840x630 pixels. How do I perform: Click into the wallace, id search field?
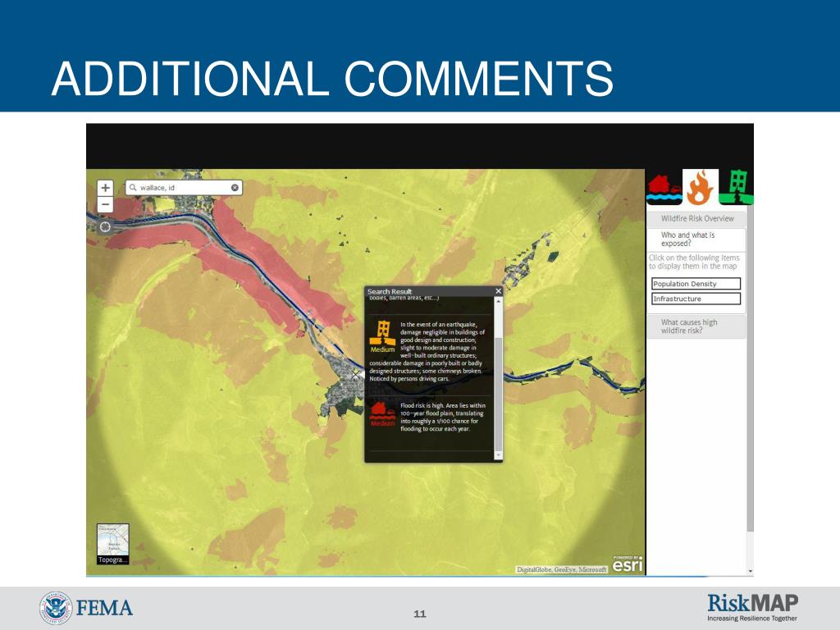click(x=184, y=188)
